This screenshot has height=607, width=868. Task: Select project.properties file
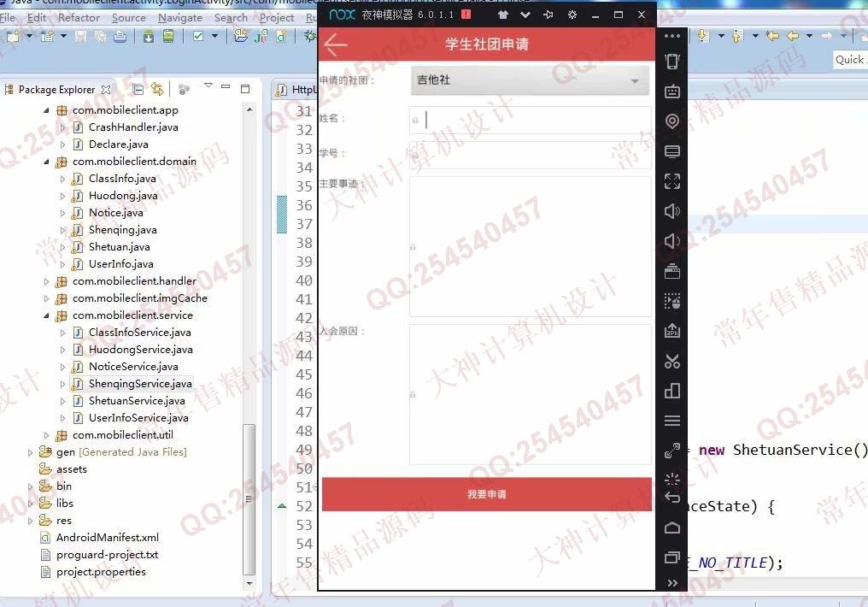[x=101, y=572]
